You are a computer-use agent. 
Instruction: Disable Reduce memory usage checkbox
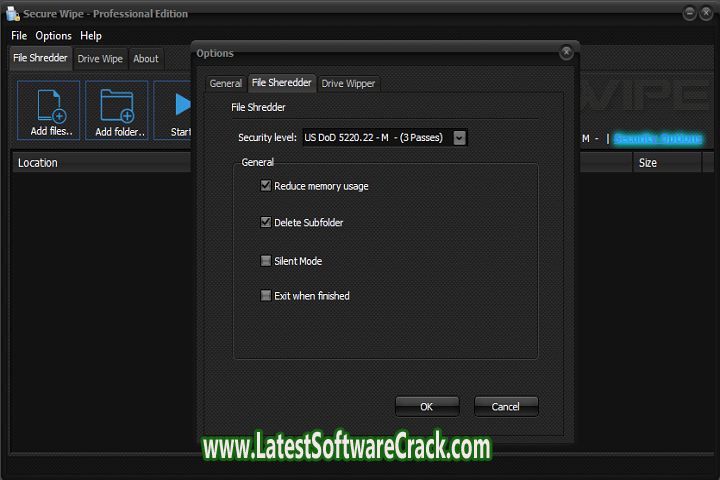pyautogui.click(x=266, y=186)
